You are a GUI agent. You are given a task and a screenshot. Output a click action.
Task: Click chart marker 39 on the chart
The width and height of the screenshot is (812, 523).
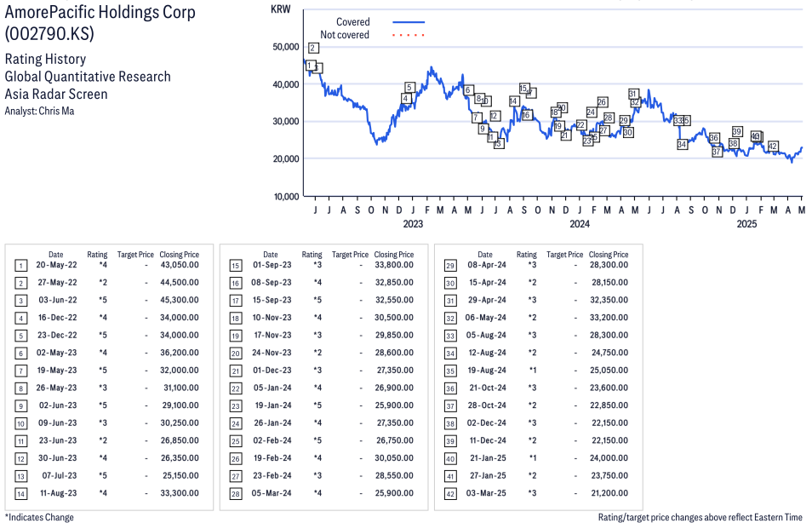point(737,132)
